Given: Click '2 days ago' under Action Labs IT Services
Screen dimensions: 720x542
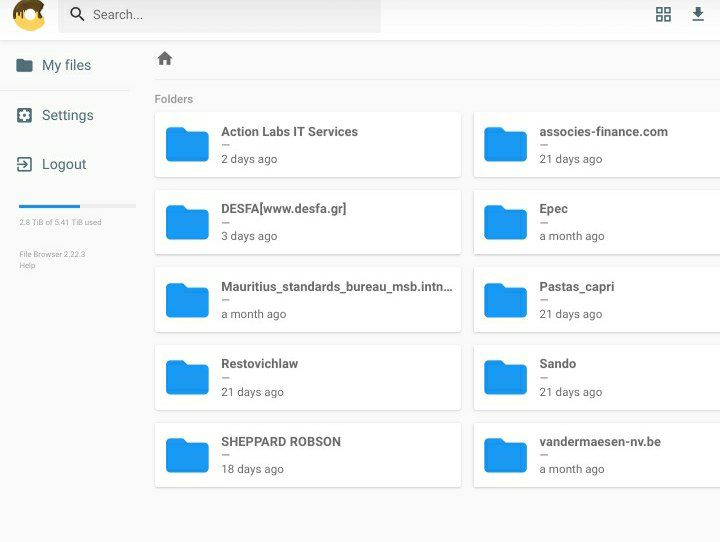Looking at the screenshot, I should click(249, 159).
